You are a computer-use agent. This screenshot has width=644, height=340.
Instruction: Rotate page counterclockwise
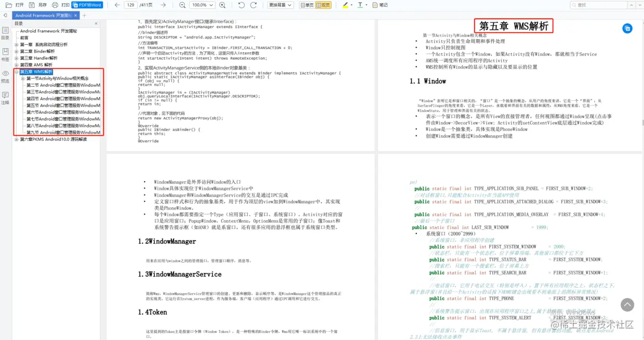242,5
